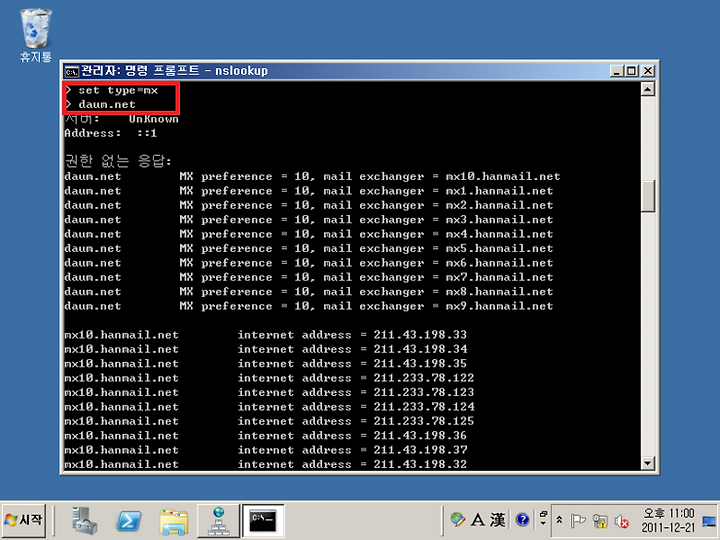
Task: Open the language bar help icon
Action: [x=523, y=520]
